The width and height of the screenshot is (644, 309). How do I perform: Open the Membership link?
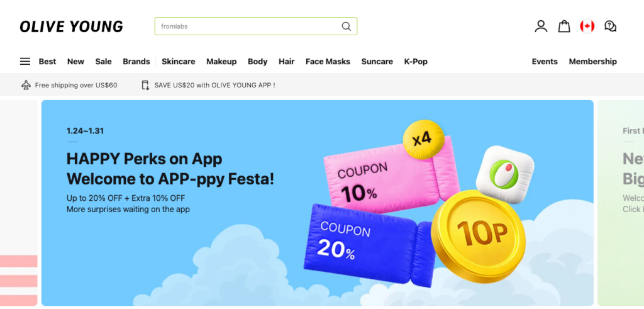pyautogui.click(x=592, y=62)
